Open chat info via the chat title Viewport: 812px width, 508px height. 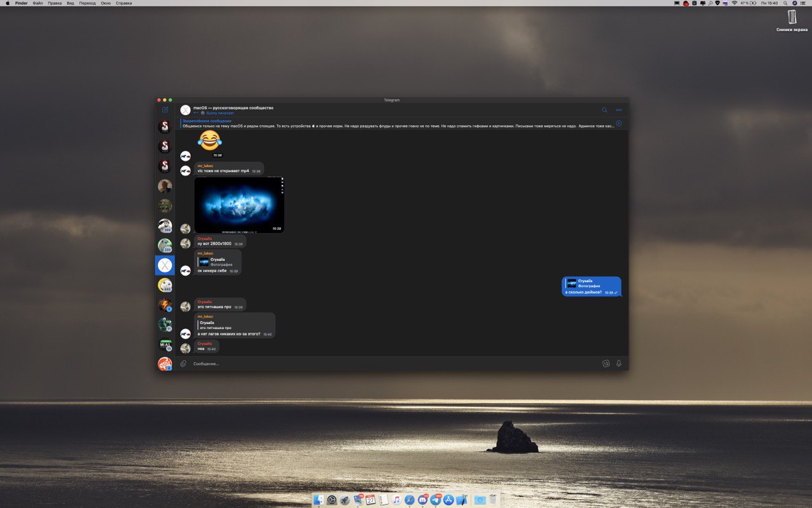coord(233,108)
